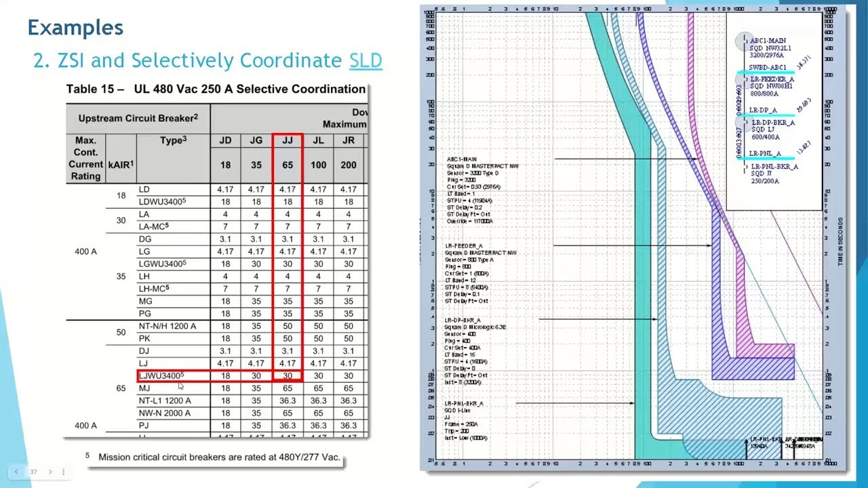
Task: Click the Table 15 title text
Action: click(216, 89)
